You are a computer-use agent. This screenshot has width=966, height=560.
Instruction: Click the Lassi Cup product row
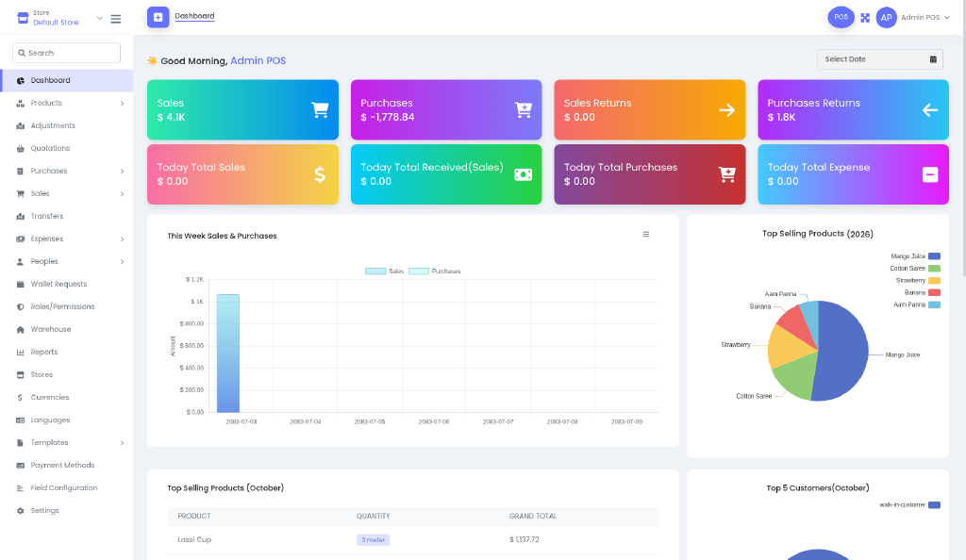[413, 540]
